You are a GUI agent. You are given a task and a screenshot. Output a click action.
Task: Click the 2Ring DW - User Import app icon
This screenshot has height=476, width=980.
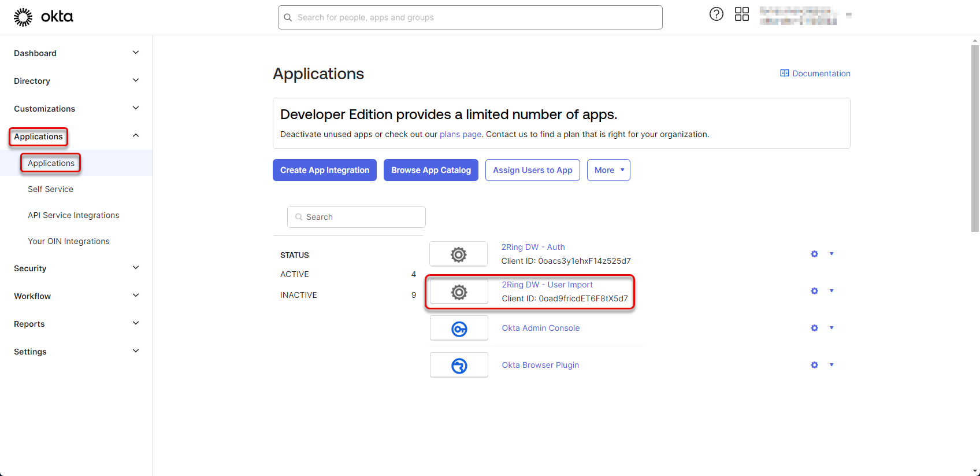tap(459, 292)
